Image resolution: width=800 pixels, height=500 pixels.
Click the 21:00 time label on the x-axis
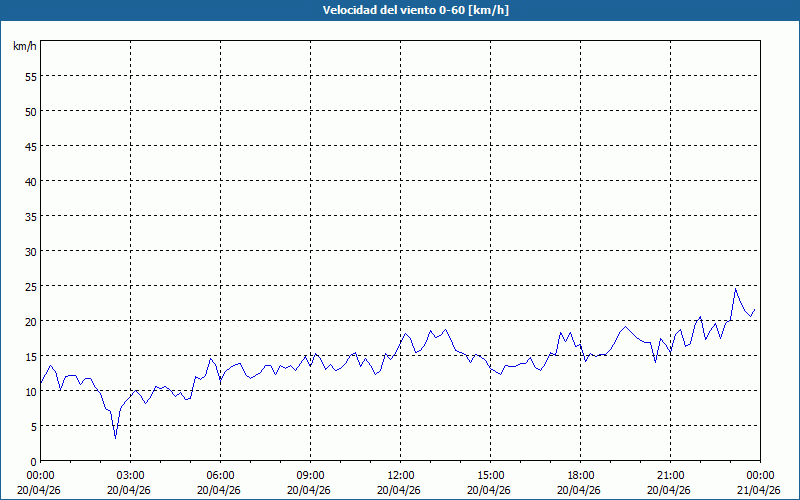670,475
